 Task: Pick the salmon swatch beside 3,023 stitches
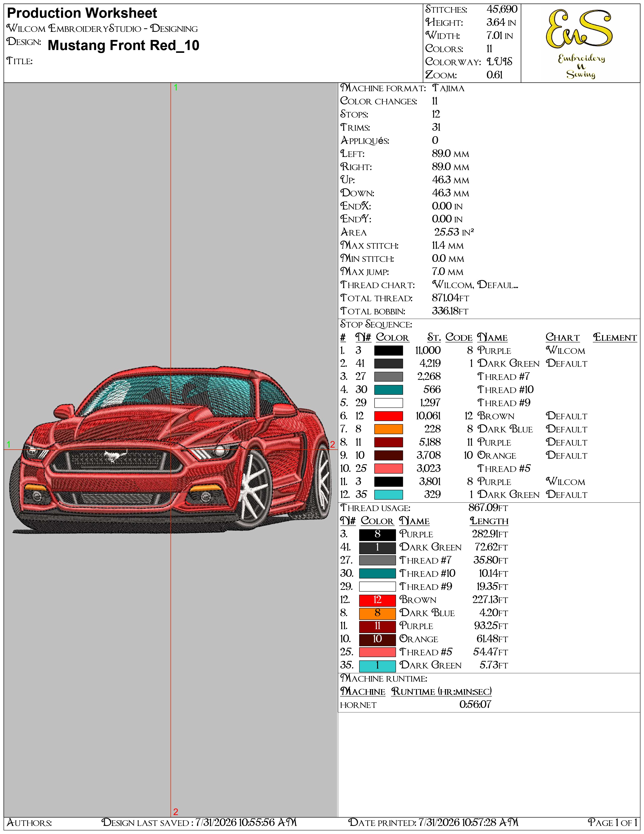point(388,469)
